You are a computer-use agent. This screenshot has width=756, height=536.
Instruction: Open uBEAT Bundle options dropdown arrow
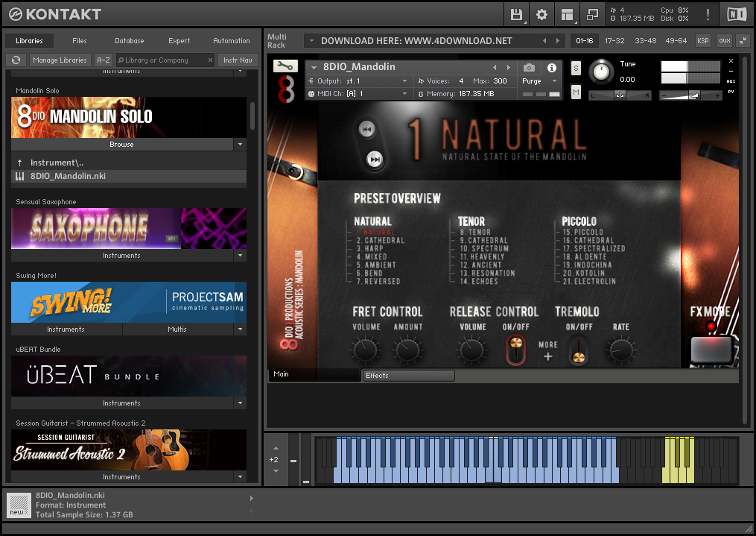tap(240, 403)
